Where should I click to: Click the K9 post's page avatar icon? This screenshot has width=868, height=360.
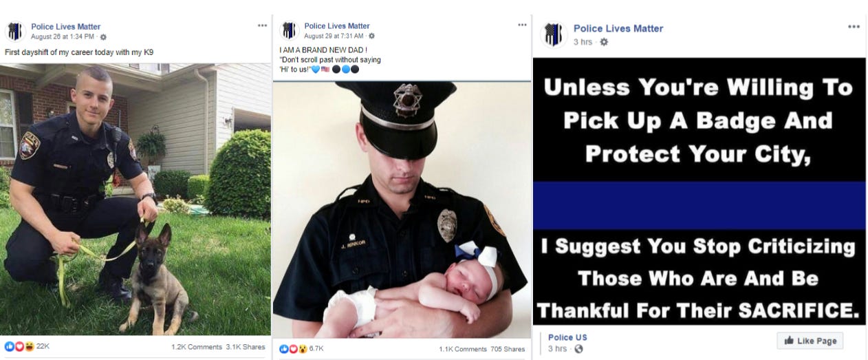point(16,32)
